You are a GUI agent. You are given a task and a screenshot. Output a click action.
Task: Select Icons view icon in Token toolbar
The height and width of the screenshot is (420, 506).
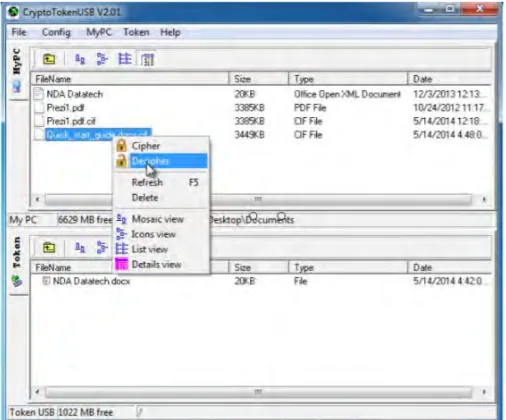pos(102,248)
